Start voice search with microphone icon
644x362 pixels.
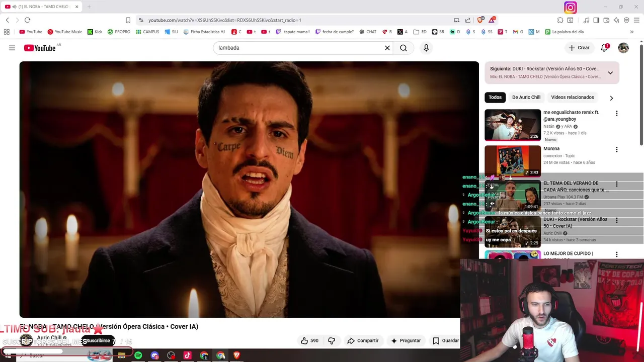point(426,48)
